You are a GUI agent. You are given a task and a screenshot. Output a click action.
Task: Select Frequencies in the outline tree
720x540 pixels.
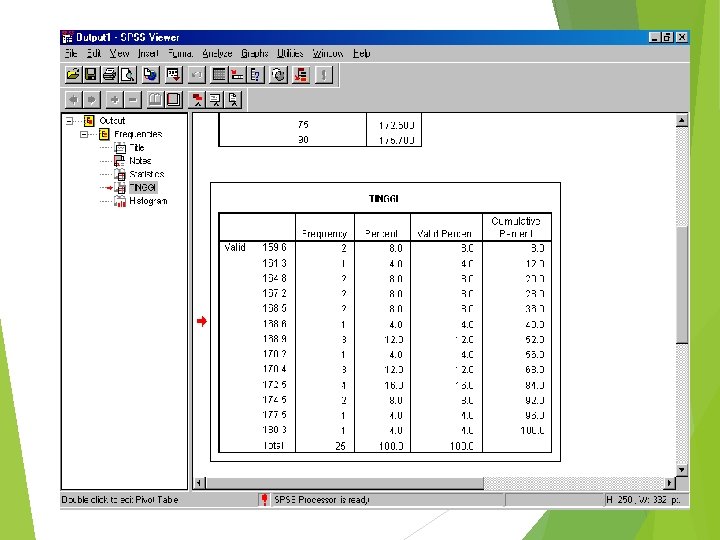(138, 134)
